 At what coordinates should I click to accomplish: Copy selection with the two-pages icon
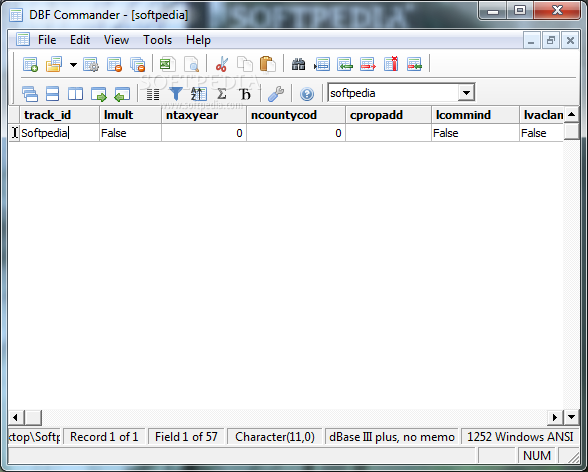[245, 64]
